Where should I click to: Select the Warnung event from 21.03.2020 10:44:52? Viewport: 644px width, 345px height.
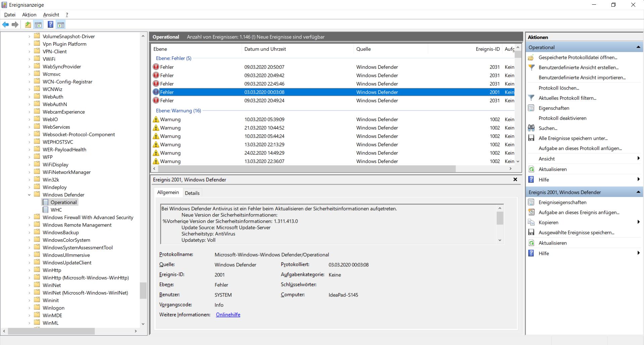pyautogui.click(x=333, y=128)
